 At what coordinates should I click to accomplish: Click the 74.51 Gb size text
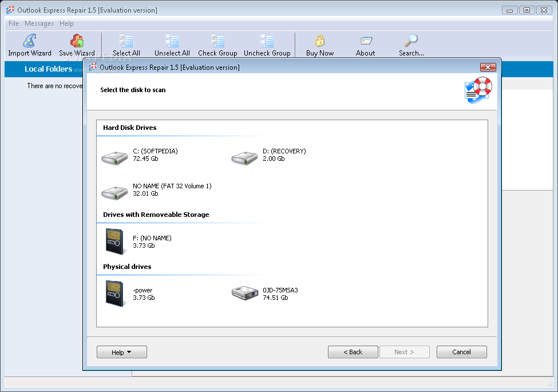click(275, 298)
